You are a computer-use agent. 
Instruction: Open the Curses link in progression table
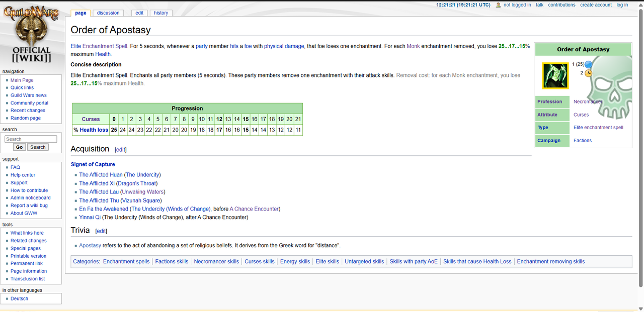pos(91,119)
